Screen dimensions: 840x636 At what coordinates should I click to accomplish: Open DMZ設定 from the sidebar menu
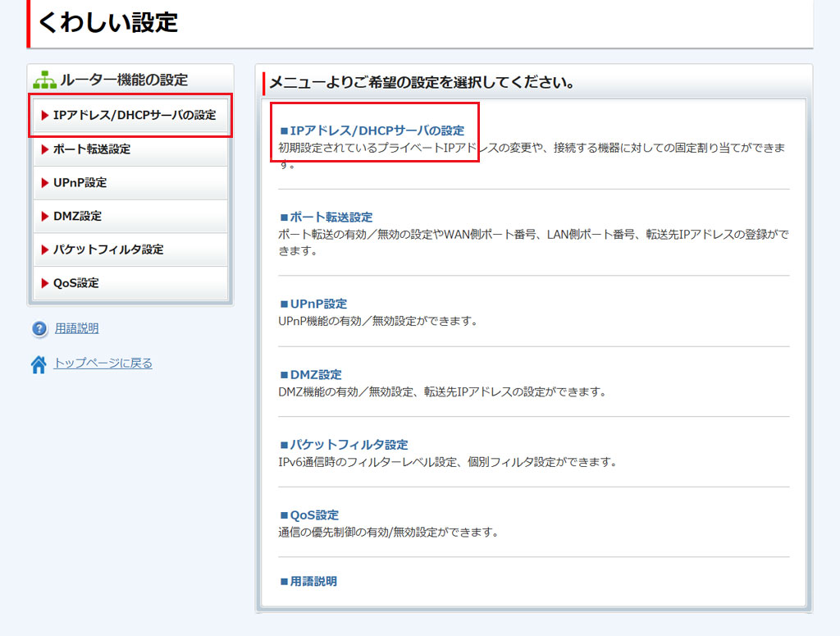click(x=77, y=217)
